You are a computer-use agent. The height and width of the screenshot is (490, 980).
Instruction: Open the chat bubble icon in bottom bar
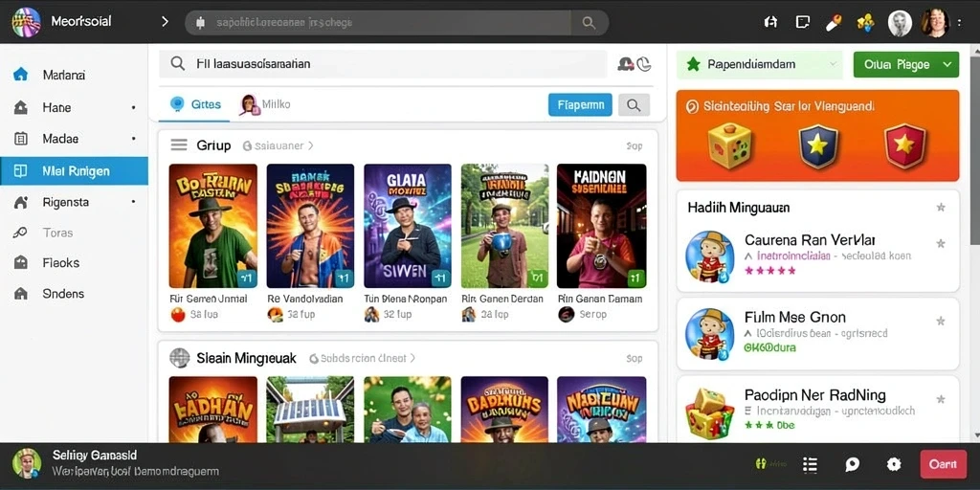[x=852, y=464]
